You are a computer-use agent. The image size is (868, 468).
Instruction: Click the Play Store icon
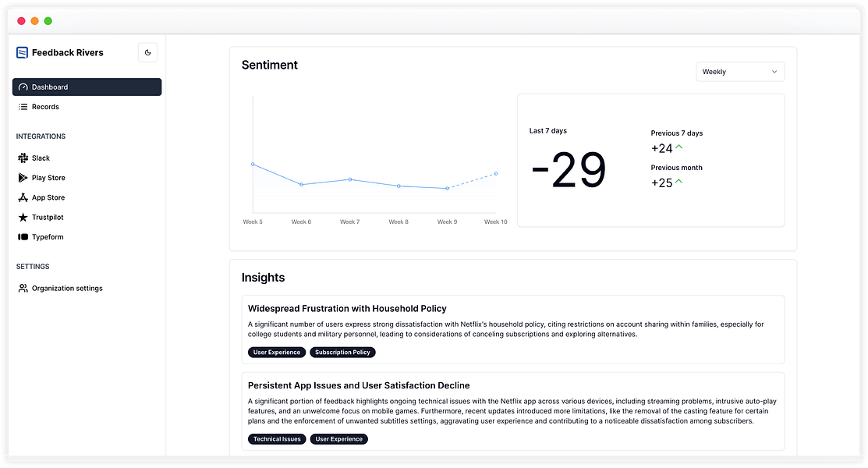23,178
